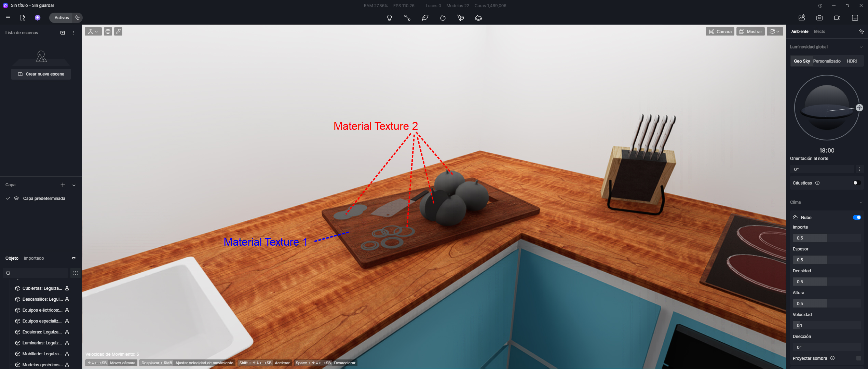Select the leaf vegetation tool icon
This screenshot has width=868, height=369.
(425, 18)
